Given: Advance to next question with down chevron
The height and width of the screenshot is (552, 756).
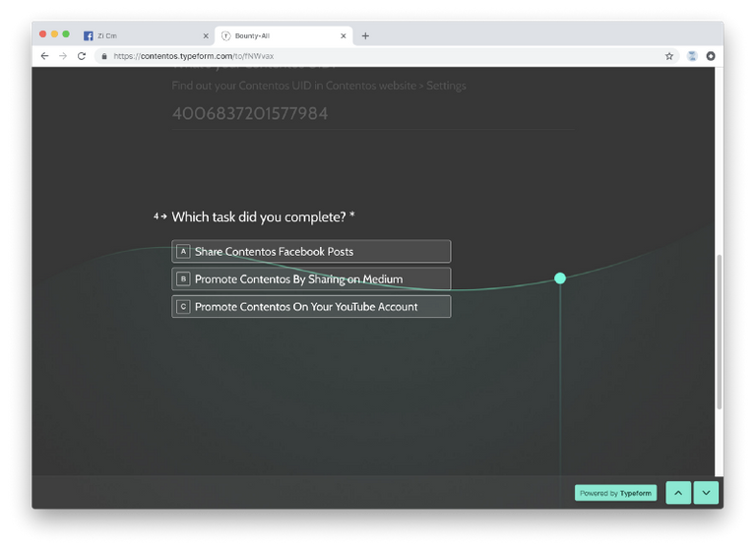Looking at the screenshot, I should (x=707, y=493).
